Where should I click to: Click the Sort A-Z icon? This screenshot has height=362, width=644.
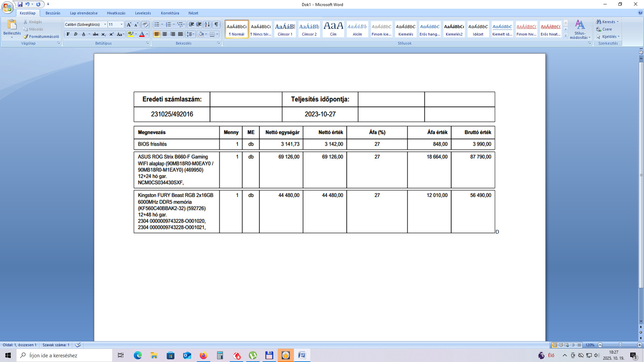[207, 24]
